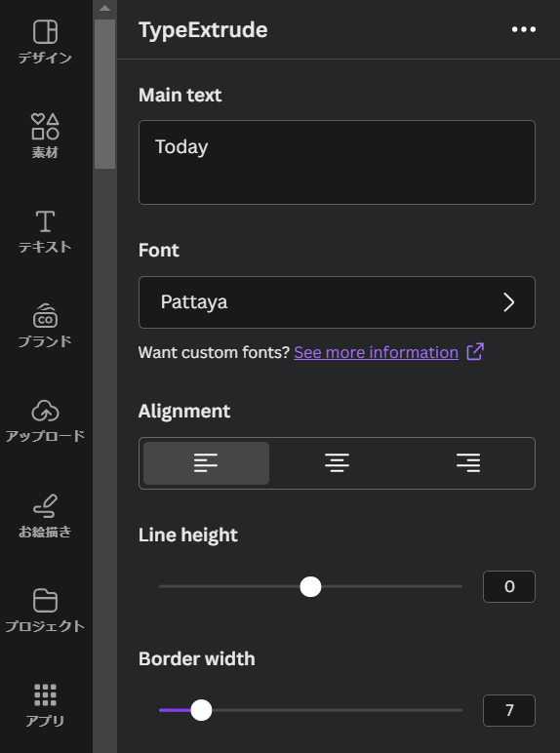This screenshot has width=560, height=753.
Task: Click the Border width slider handle
Action: point(201,710)
